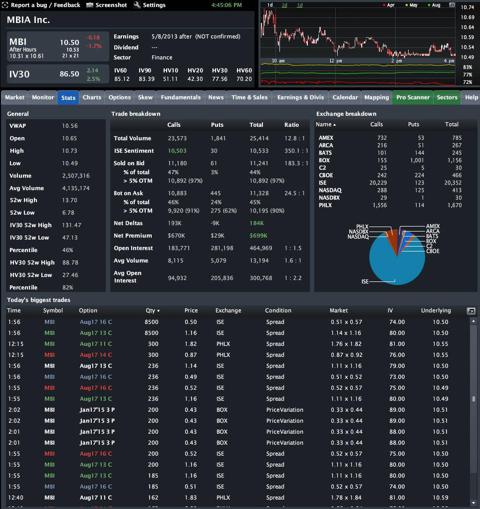Image resolution: width=480 pixels, height=509 pixels.
Task: Sort biggest trades by Condition column
Action: (278, 310)
